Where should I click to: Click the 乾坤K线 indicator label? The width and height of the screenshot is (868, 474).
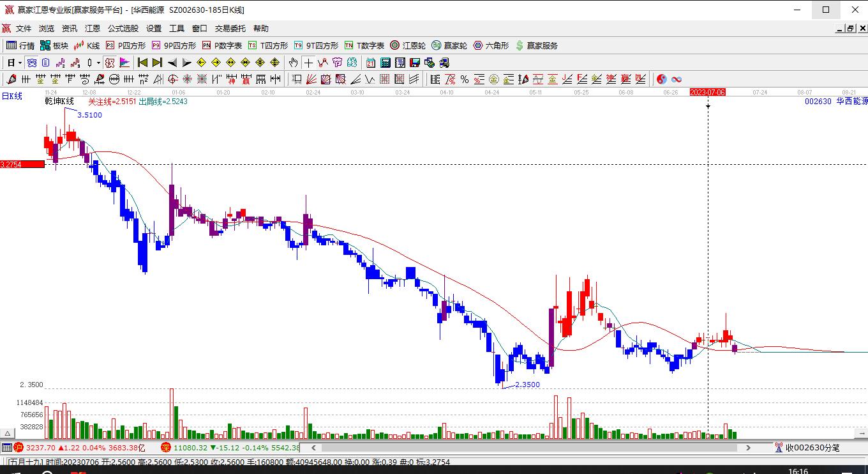coord(59,102)
